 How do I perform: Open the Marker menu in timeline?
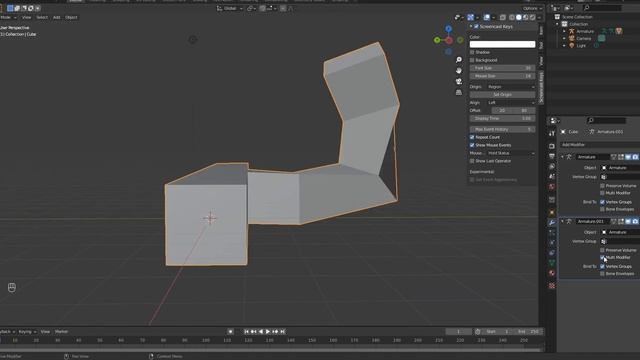click(61, 332)
